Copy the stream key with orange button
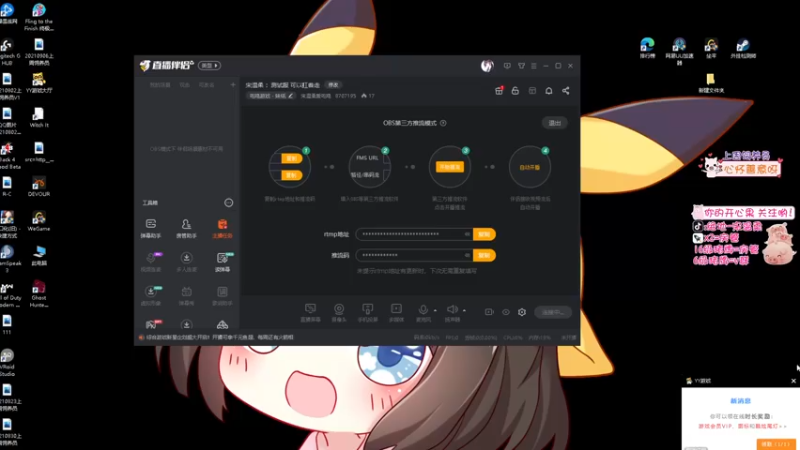 pos(484,255)
